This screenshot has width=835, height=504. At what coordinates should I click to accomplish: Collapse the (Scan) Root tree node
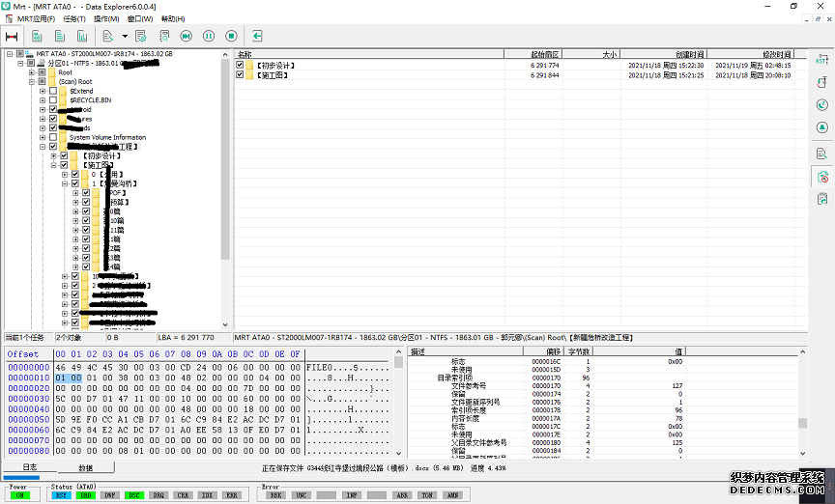[x=32, y=81]
